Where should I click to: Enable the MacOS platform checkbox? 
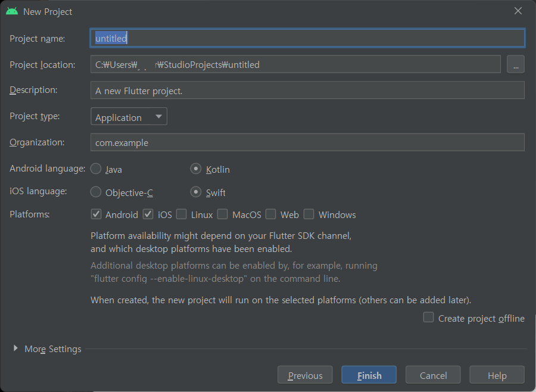tap(223, 214)
